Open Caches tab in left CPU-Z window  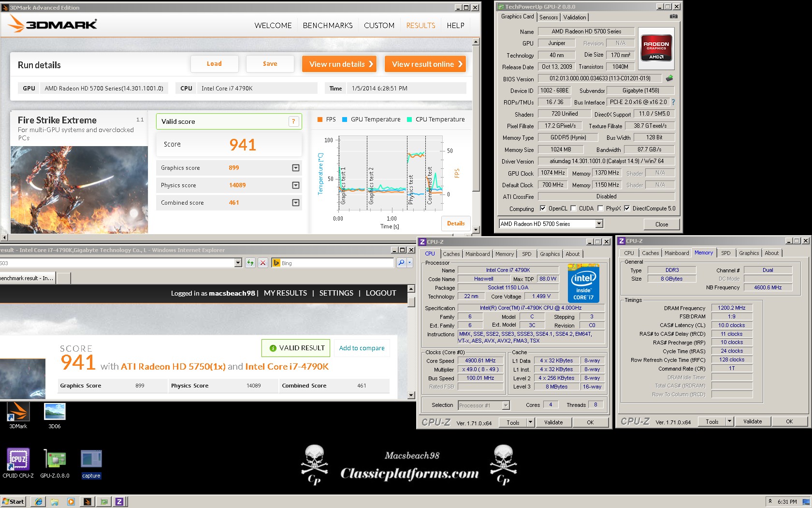451,254
